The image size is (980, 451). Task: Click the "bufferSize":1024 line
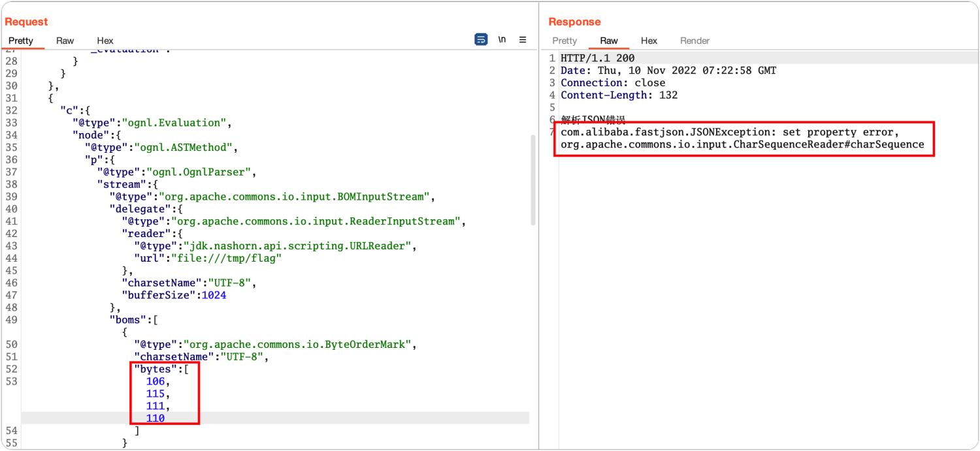pyautogui.click(x=174, y=295)
